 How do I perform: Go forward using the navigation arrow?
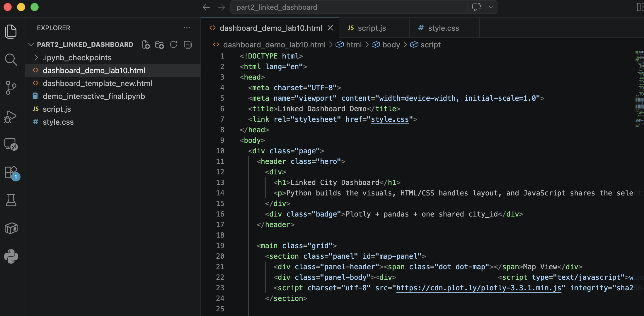point(222,7)
